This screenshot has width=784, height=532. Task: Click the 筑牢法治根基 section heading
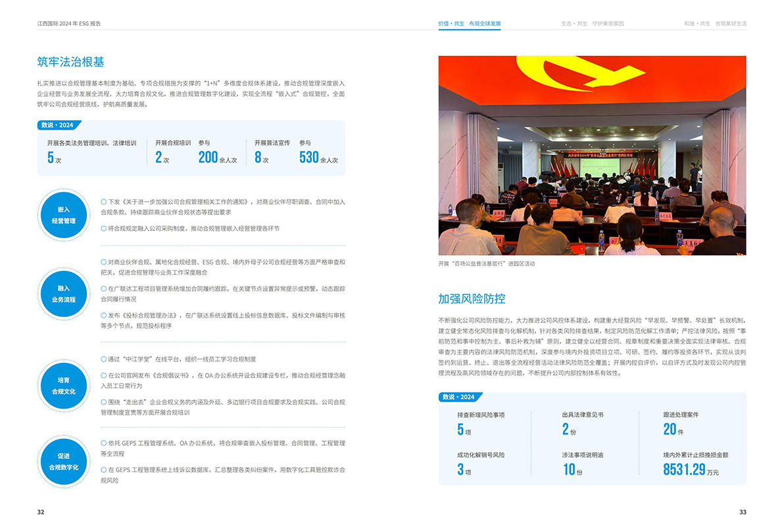coord(71,62)
